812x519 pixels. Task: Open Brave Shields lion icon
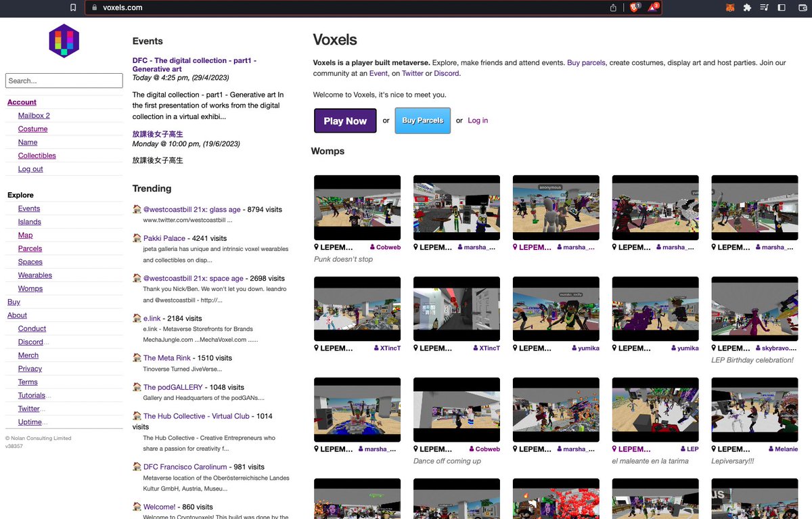635,7
